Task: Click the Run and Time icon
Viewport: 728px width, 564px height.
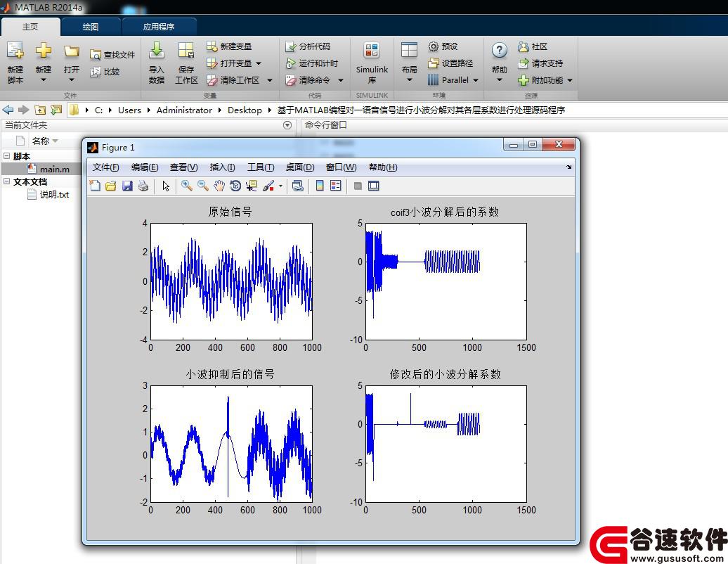Action: coord(291,63)
